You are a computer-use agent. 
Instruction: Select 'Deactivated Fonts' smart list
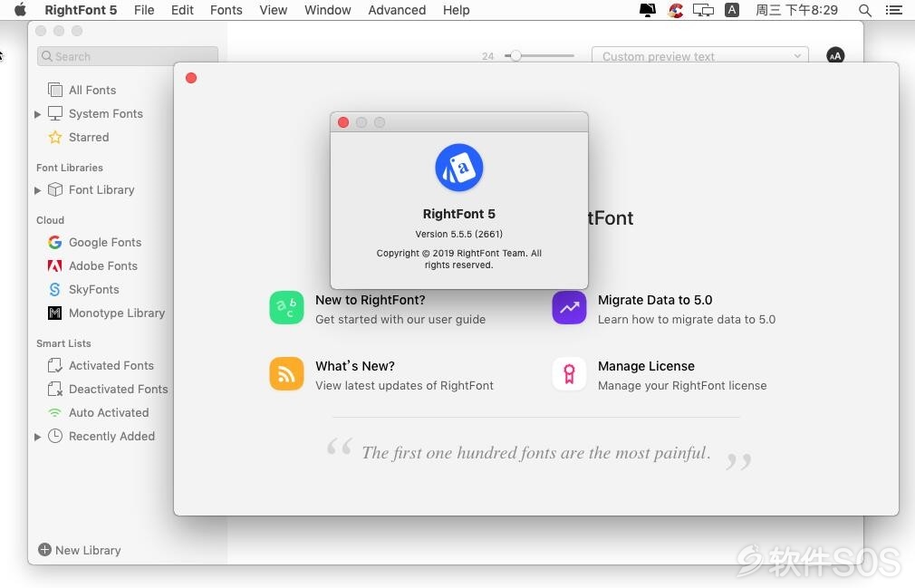(119, 389)
